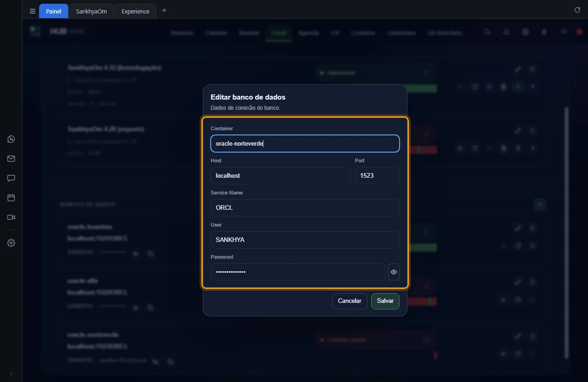Open the video camera sidebar icon
Viewport: 588px width, 382px height.
point(11,217)
